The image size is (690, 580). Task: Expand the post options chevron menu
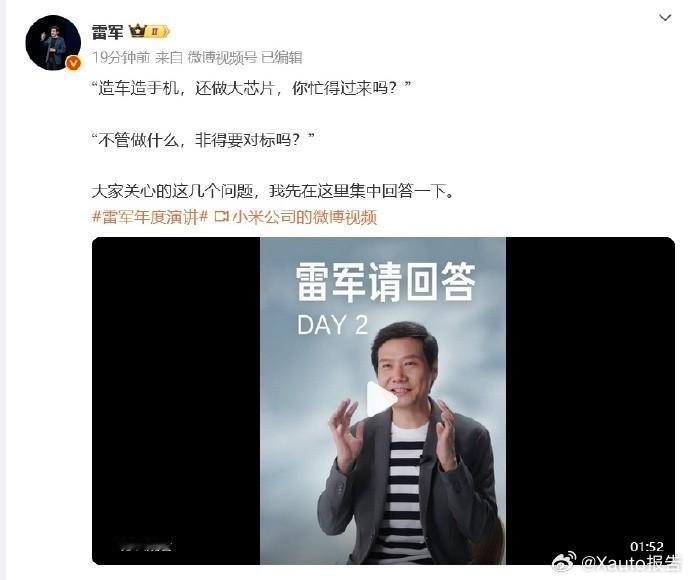tap(664, 18)
